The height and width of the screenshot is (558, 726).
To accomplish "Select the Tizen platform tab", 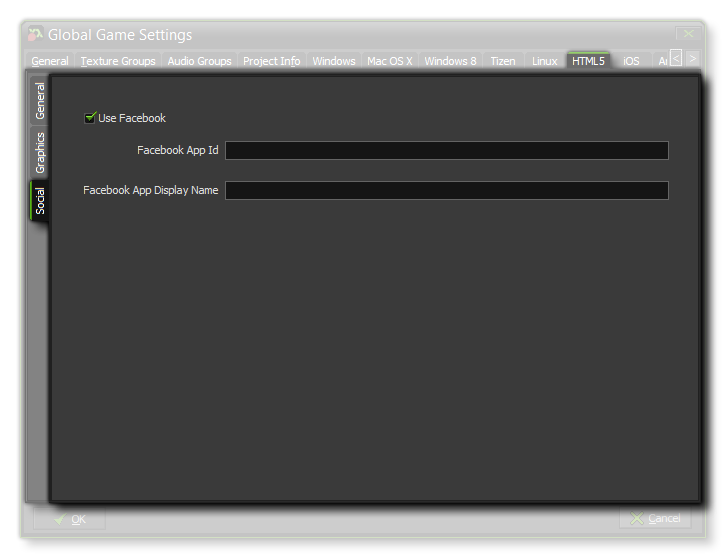I will tap(503, 61).
